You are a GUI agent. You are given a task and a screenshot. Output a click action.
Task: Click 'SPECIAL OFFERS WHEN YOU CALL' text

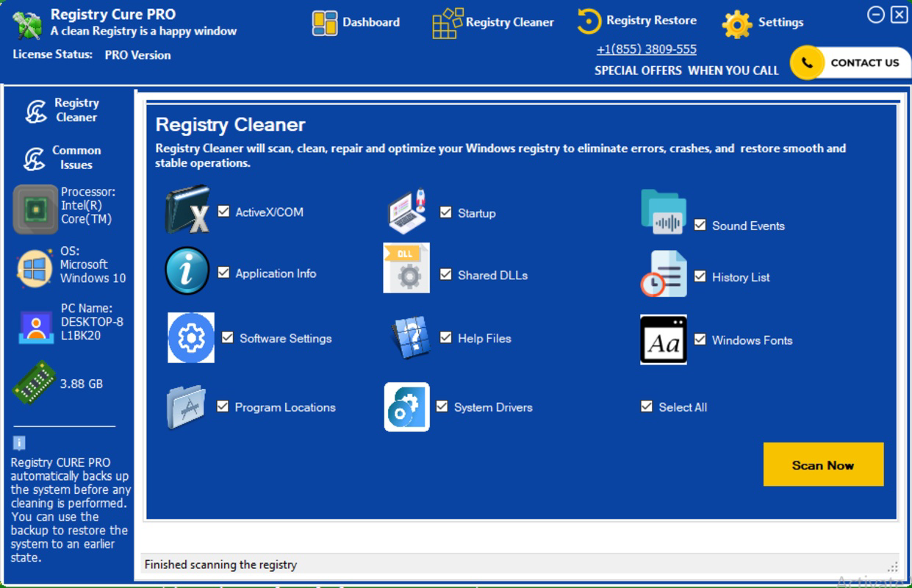(x=686, y=71)
